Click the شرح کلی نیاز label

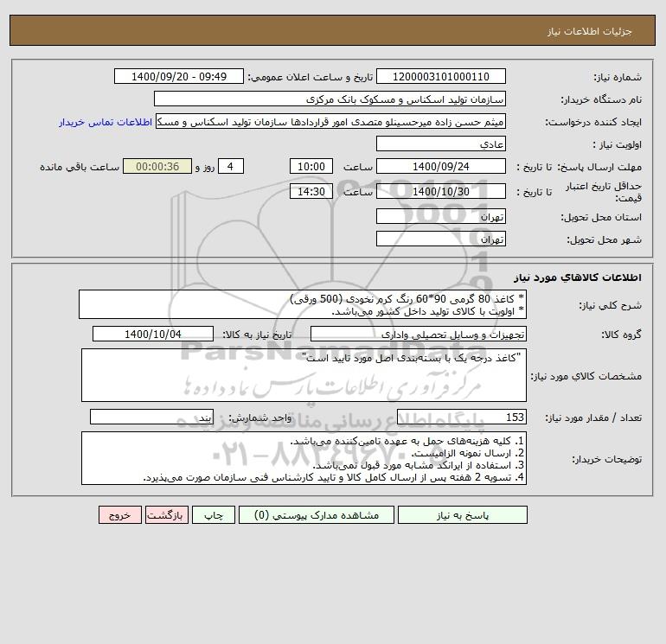(611, 305)
